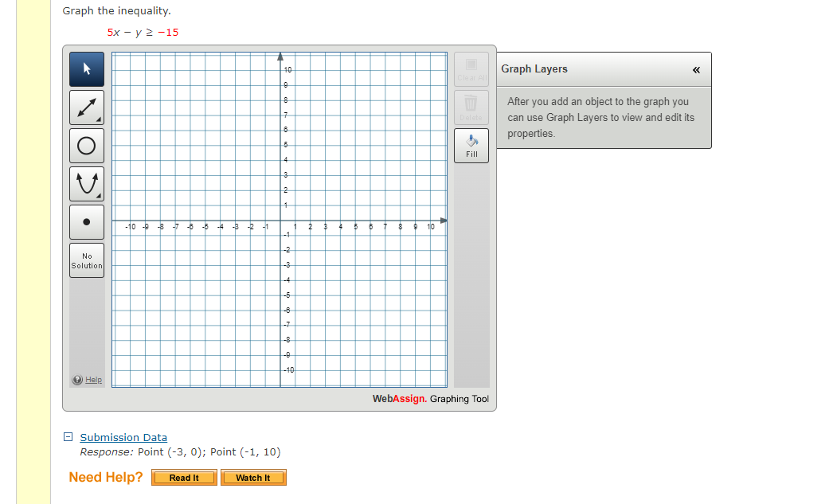Click the Fill paint bucket tool
Screen dimensions: 829x504
[x=471, y=144]
